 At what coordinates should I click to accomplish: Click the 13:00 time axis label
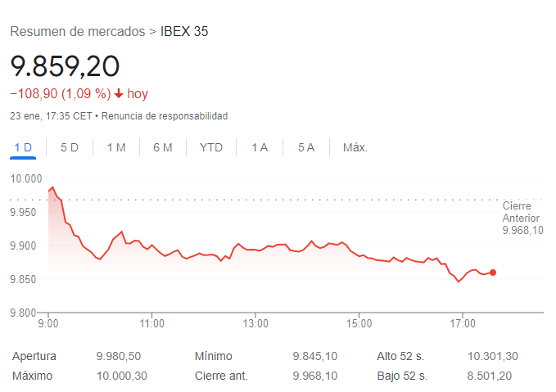pos(255,323)
